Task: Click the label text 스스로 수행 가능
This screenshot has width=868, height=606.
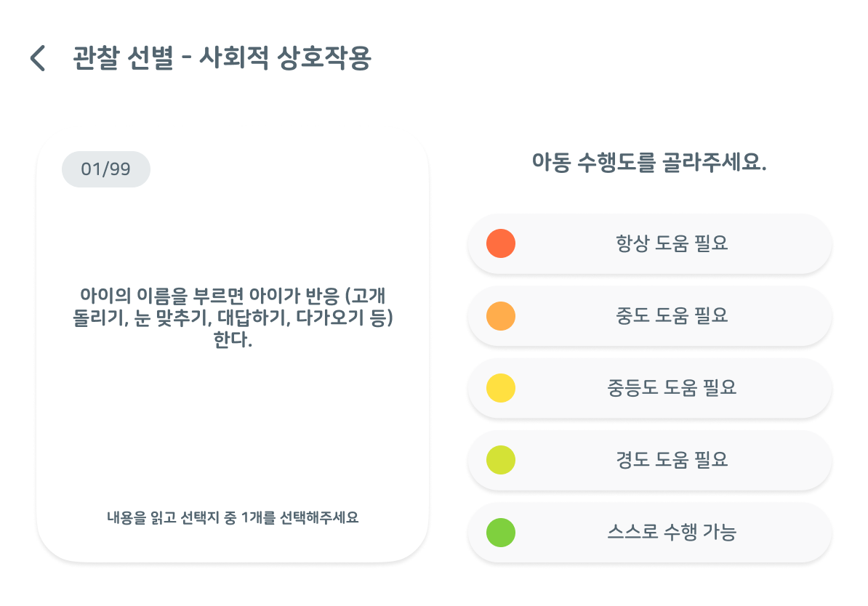Action: (x=672, y=532)
